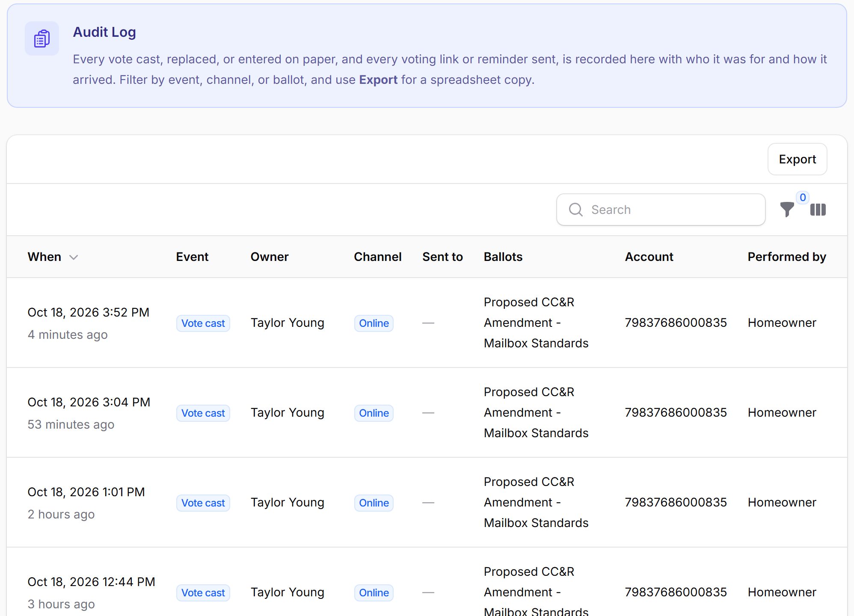Screen dimensions: 854x616
Task: Toggle columns with the column-view icon
Action: pos(818,210)
